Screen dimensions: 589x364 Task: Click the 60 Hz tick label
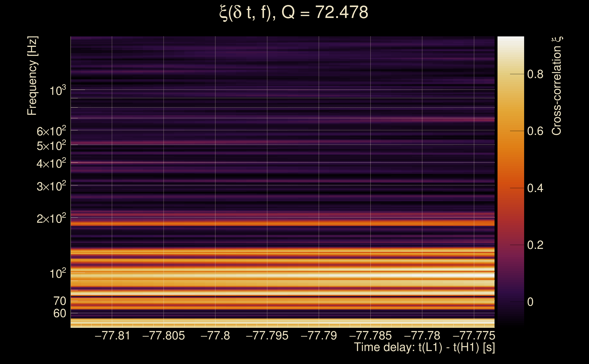(x=59, y=313)
